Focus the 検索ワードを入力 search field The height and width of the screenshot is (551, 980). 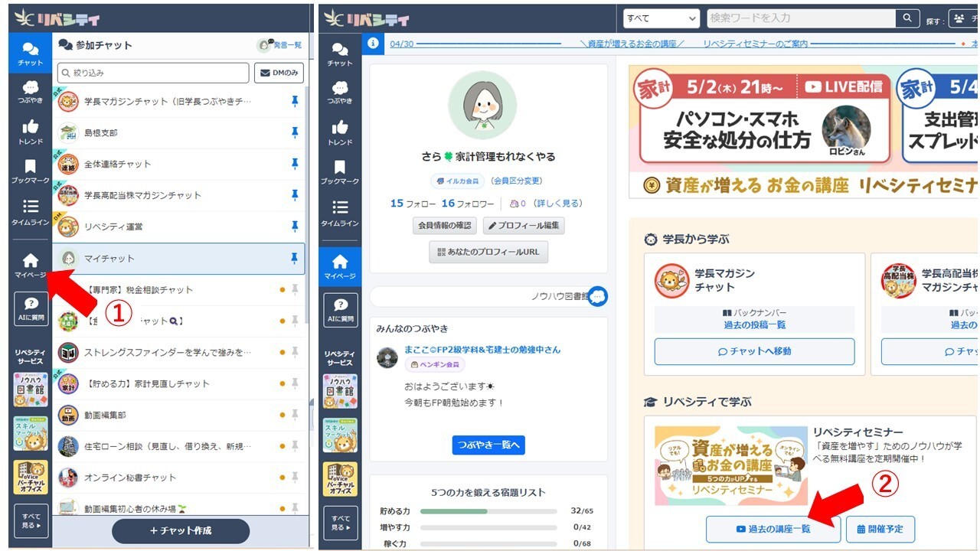800,18
